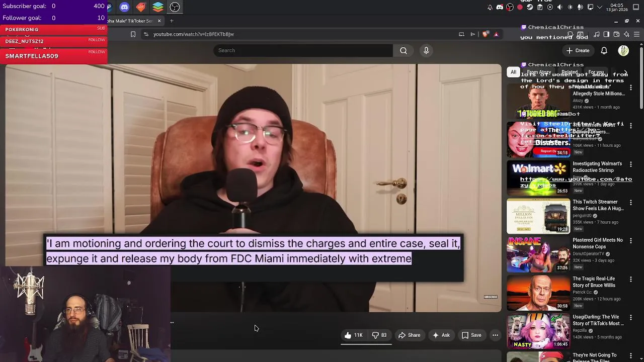This screenshot has width=644, height=362.
Task: Open the Steam tray icon
Action: pyautogui.click(x=530, y=7)
